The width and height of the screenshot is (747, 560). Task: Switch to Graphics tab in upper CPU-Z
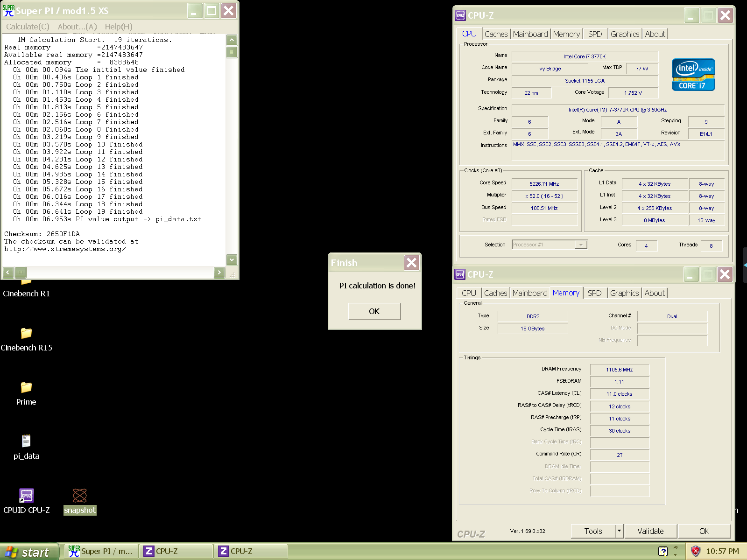pyautogui.click(x=625, y=34)
